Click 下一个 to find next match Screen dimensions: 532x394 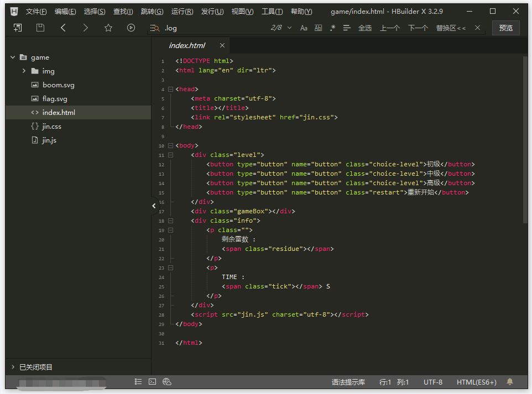coord(418,28)
